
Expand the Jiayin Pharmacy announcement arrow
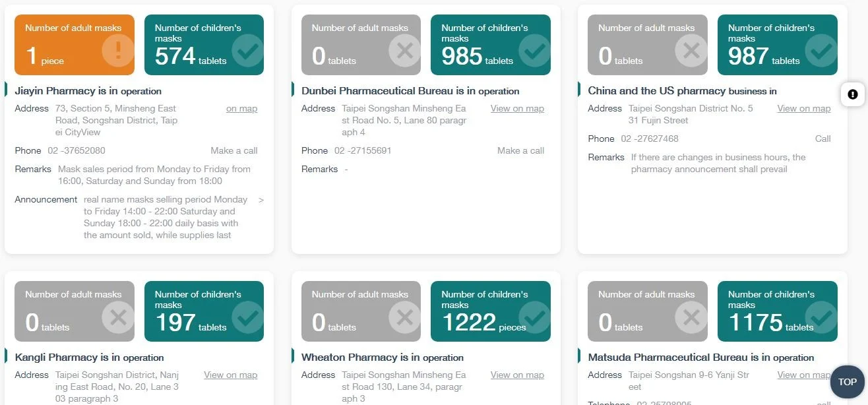pyautogui.click(x=261, y=199)
